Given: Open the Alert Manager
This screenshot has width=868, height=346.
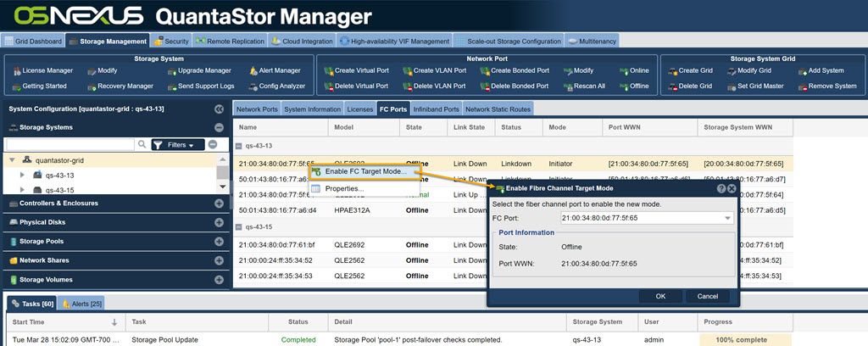Looking at the screenshot, I should tap(275, 71).
